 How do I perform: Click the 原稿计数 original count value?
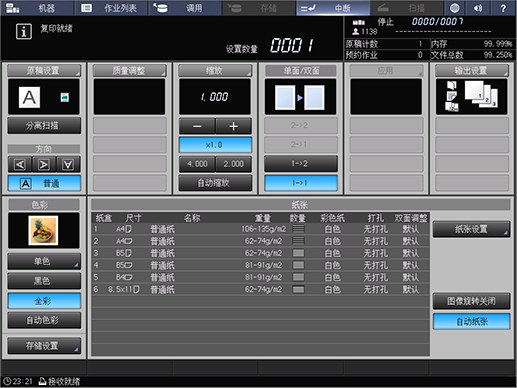click(x=420, y=44)
